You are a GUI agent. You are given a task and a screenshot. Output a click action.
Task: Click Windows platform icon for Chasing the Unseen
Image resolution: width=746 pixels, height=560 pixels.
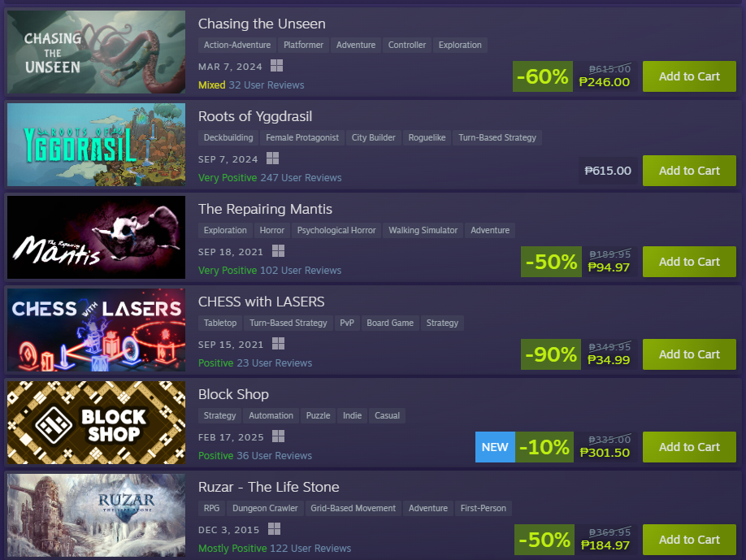click(276, 66)
